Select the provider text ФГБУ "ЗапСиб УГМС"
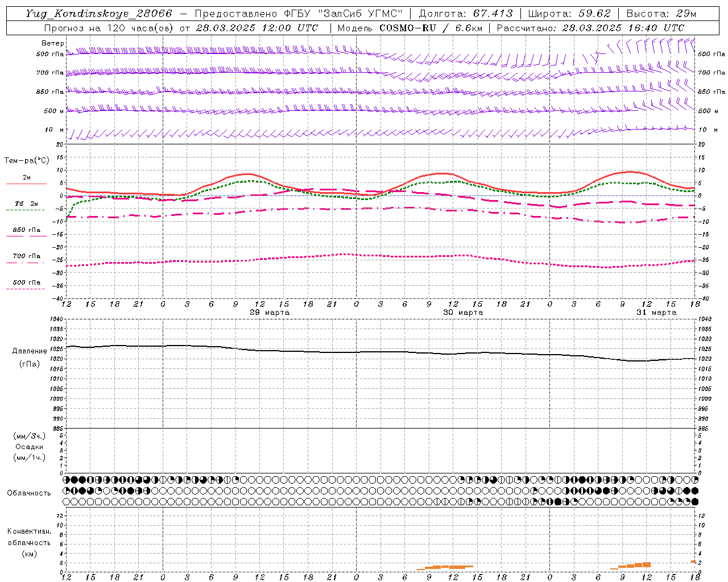Image resolution: width=728 pixels, height=582 pixels. [x=343, y=14]
